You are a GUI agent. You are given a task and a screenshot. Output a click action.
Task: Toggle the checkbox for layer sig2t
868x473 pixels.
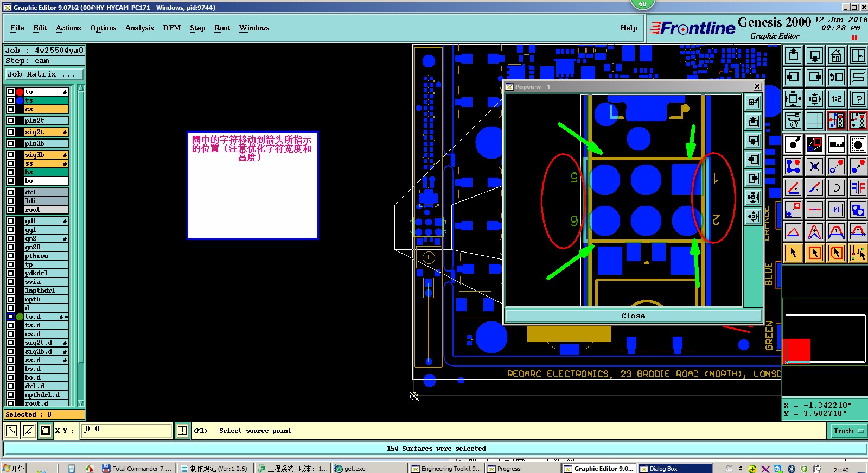11,132
